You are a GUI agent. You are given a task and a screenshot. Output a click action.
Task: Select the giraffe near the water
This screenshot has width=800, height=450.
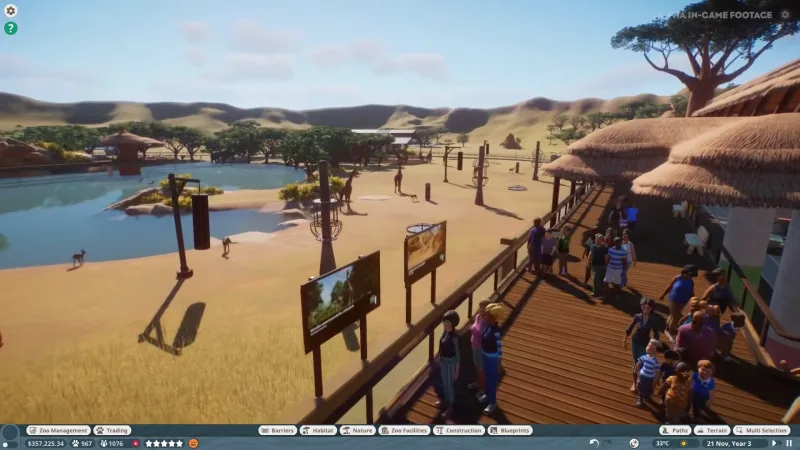coord(348,189)
